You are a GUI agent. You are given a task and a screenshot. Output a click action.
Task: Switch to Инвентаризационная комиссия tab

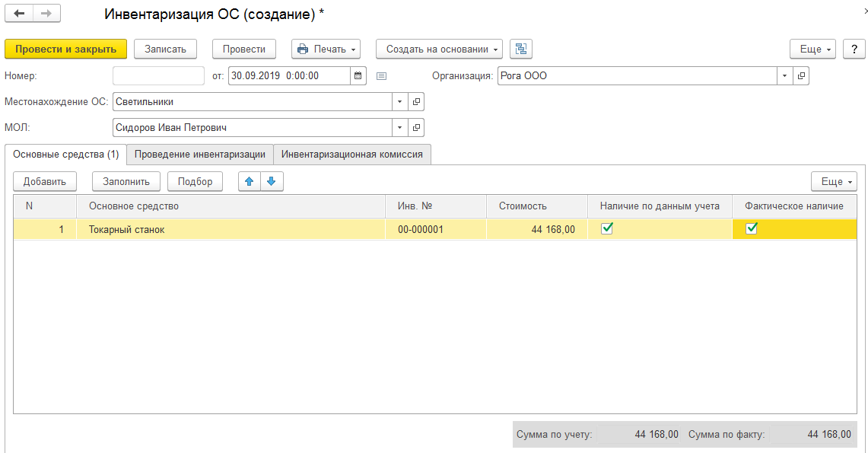tap(351, 154)
